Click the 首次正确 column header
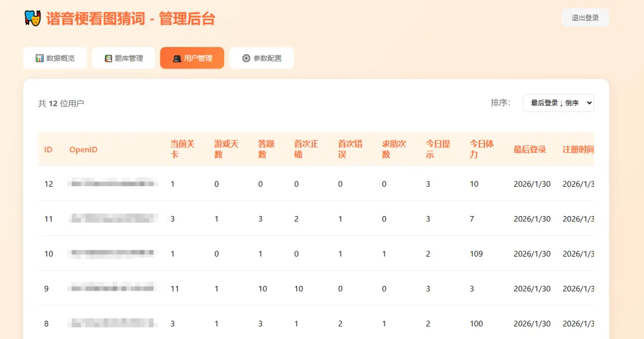The height and width of the screenshot is (339, 644). [306, 149]
